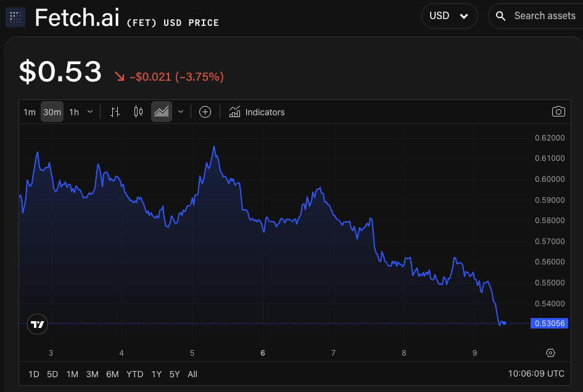Click the compare/add symbol plus icon
583x392 pixels.
[x=205, y=112]
